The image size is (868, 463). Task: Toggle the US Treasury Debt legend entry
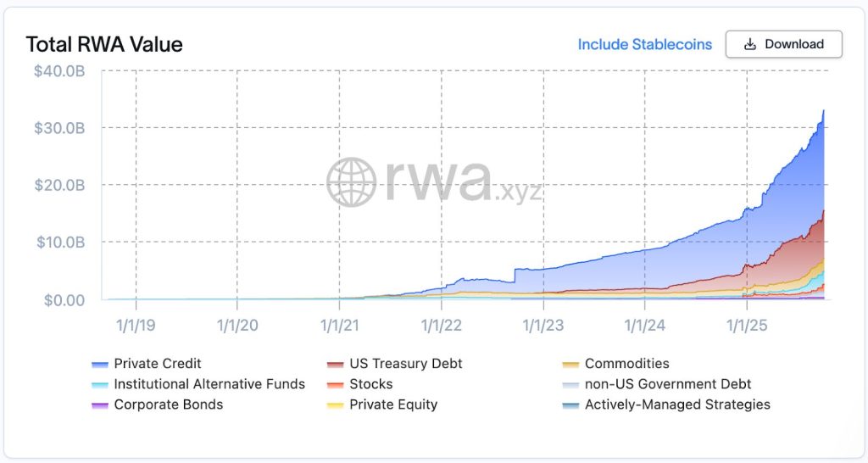[x=395, y=364]
